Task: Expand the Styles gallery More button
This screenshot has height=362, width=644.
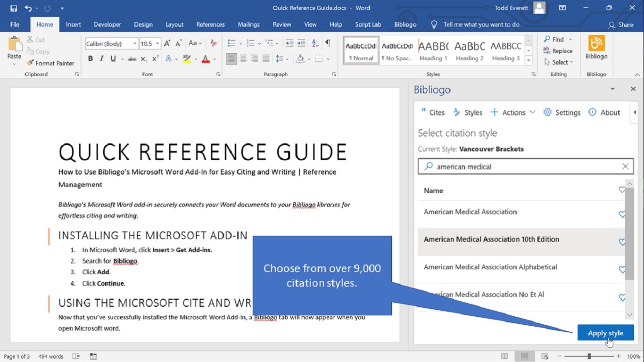Action: (x=528, y=60)
